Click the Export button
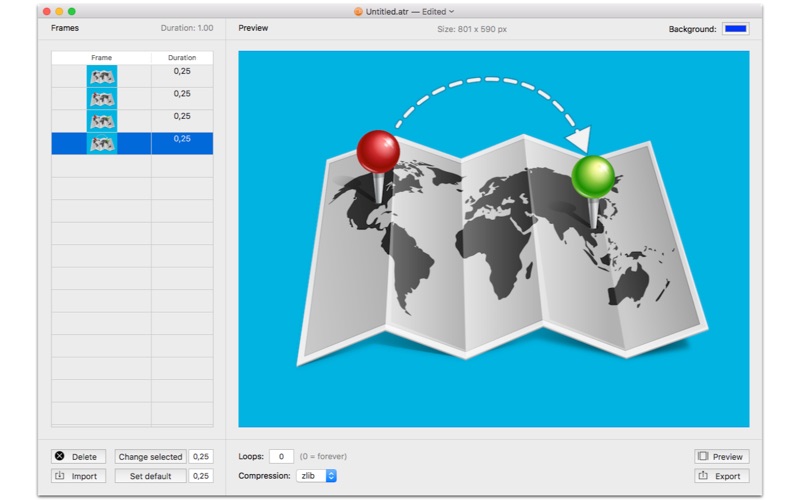This screenshot has width=800, height=500. [721, 476]
